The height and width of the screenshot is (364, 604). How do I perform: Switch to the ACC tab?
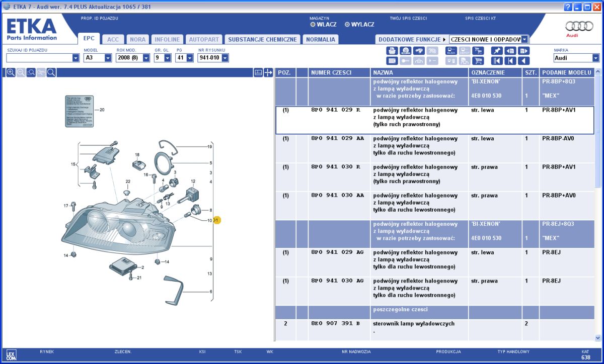[x=113, y=39]
